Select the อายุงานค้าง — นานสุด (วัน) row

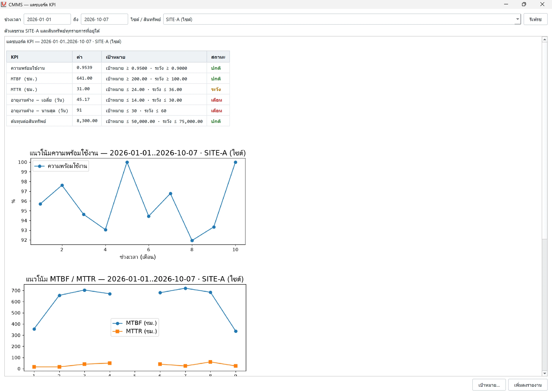coord(118,110)
